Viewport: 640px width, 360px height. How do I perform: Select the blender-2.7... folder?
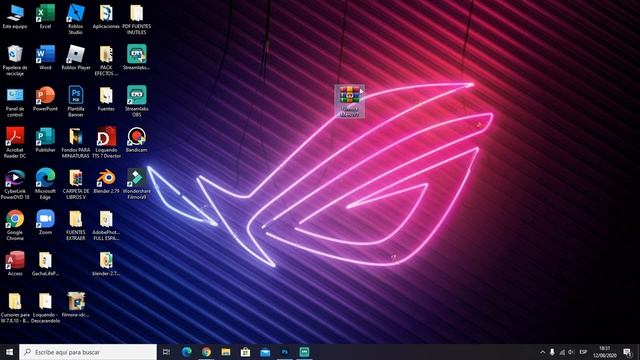coord(106,264)
